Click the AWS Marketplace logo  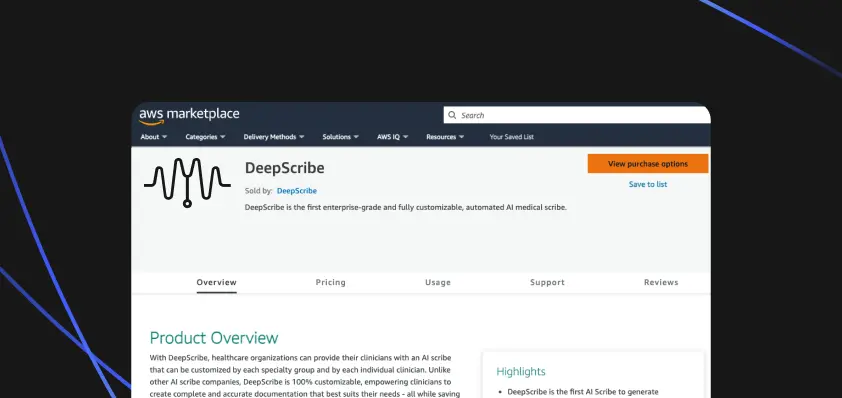pyautogui.click(x=189, y=116)
